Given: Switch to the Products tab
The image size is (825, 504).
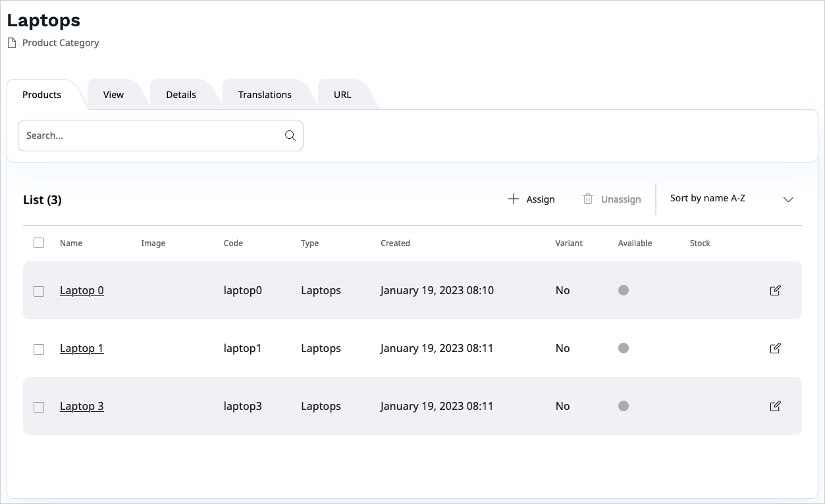Looking at the screenshot, I should [42, 95].
